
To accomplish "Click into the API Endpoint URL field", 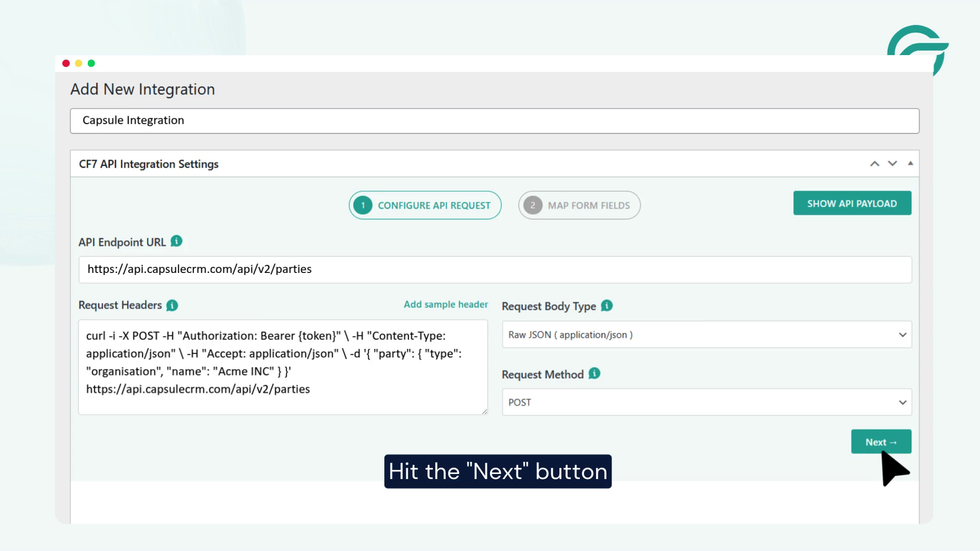I will coord(495,269).
